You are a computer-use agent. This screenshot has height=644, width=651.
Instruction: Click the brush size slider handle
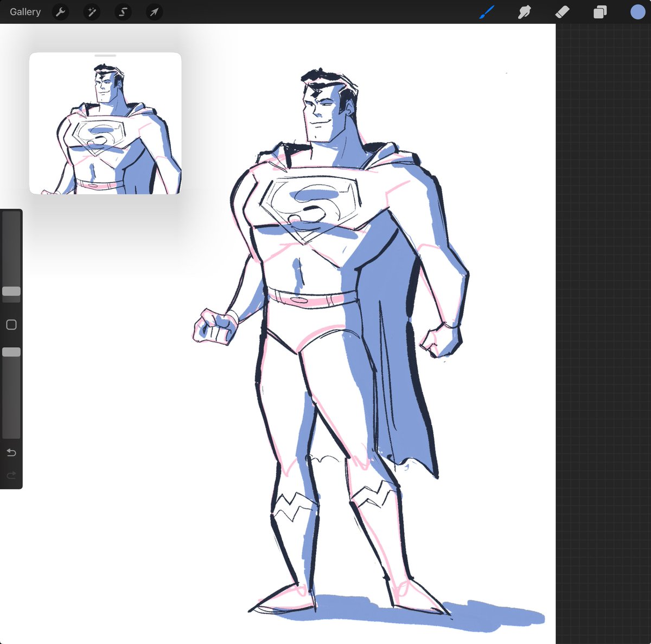point(11,291)
